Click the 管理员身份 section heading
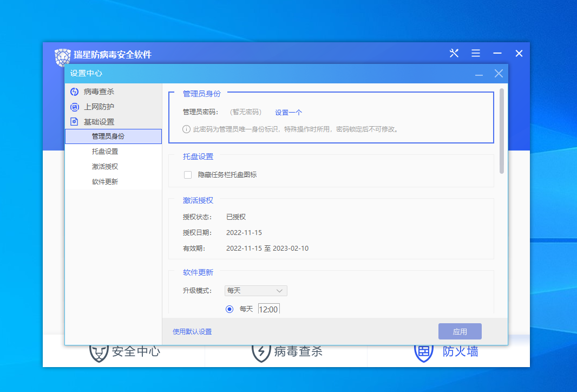This screenshot has width=577, height=392. point(202,94)
